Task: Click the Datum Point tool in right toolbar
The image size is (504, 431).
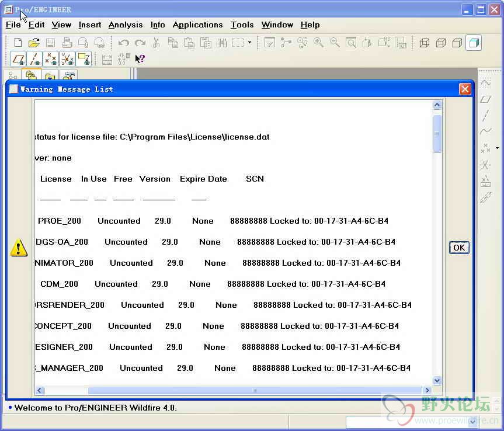Action: pos(485,148)
